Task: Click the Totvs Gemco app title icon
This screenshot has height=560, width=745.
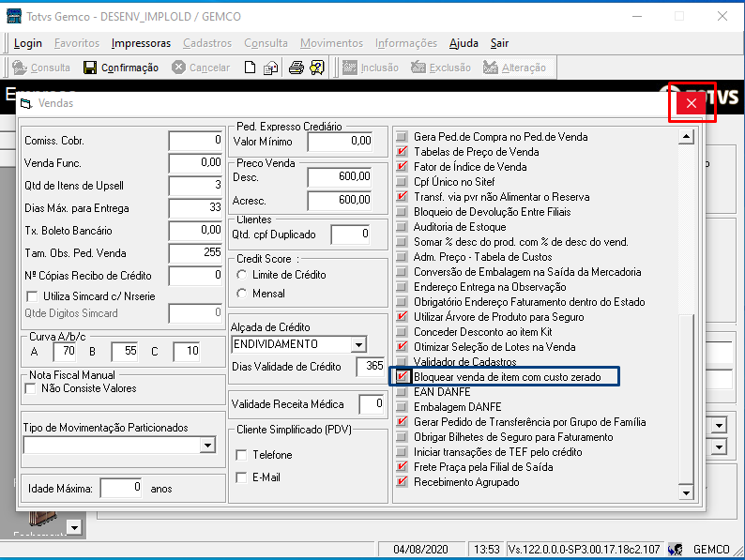Action: click(14, 16)
